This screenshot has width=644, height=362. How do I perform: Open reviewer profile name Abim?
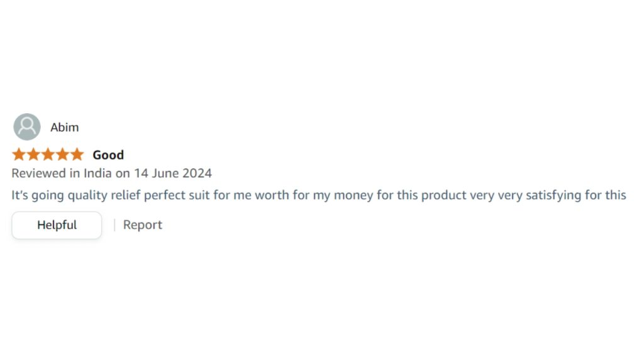tap(65, 128)
